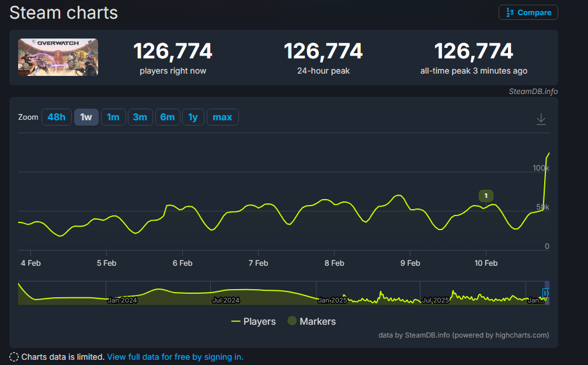Click the navigator range handle
The height and width of the screenshot is (365, 588).
coord(545,293)
